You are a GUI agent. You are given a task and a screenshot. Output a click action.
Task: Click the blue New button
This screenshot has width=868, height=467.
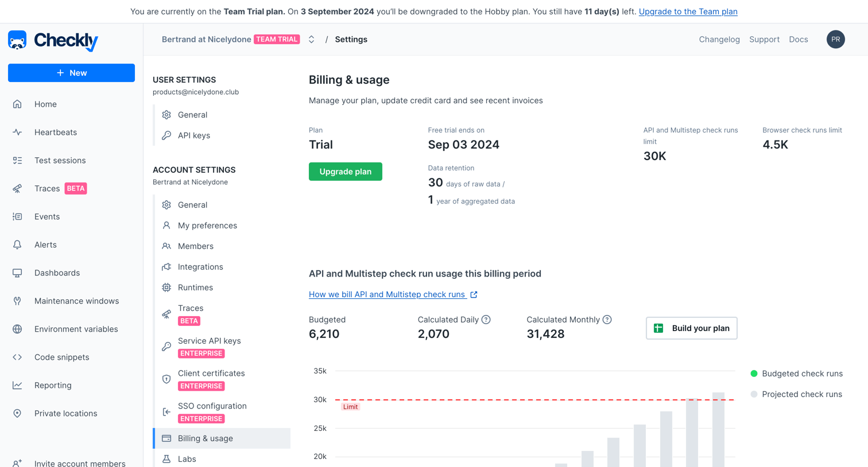[x=71, y=73]
